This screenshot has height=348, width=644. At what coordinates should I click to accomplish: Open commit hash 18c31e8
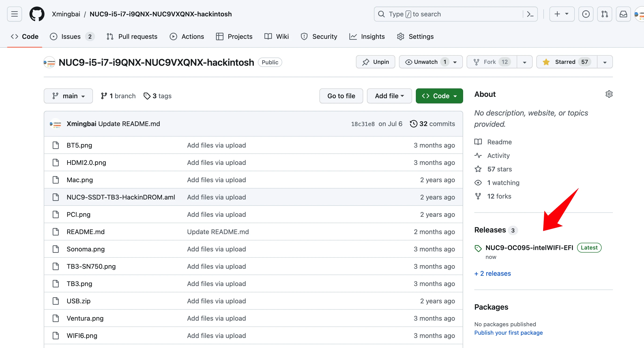[x=363, y=124]
